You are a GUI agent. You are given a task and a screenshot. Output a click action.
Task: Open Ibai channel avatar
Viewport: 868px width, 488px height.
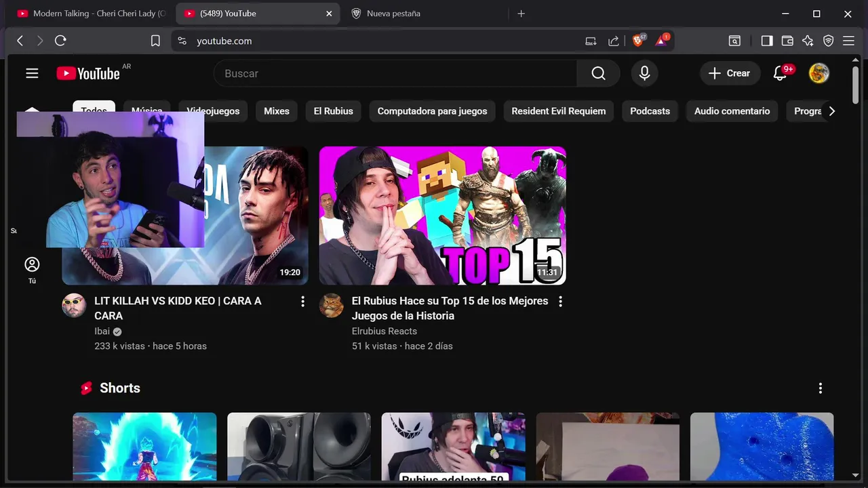[74, 306]
